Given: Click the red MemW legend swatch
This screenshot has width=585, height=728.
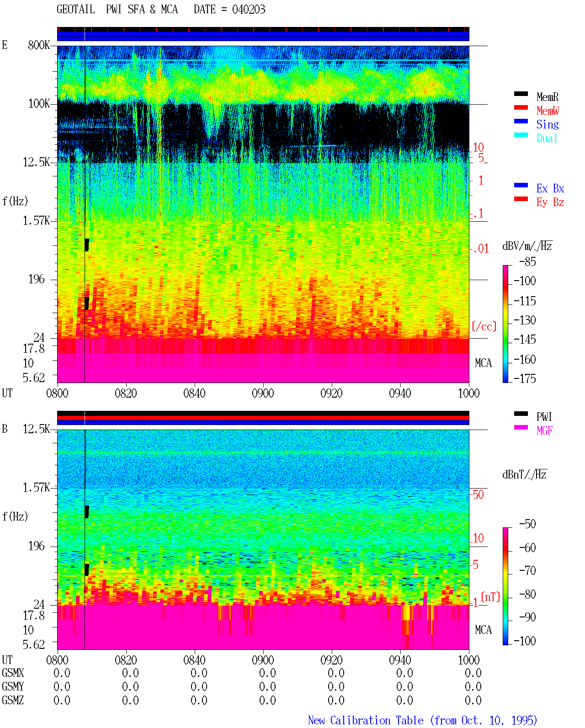Looking at the screenshot, I should click(x=521, y=107).
